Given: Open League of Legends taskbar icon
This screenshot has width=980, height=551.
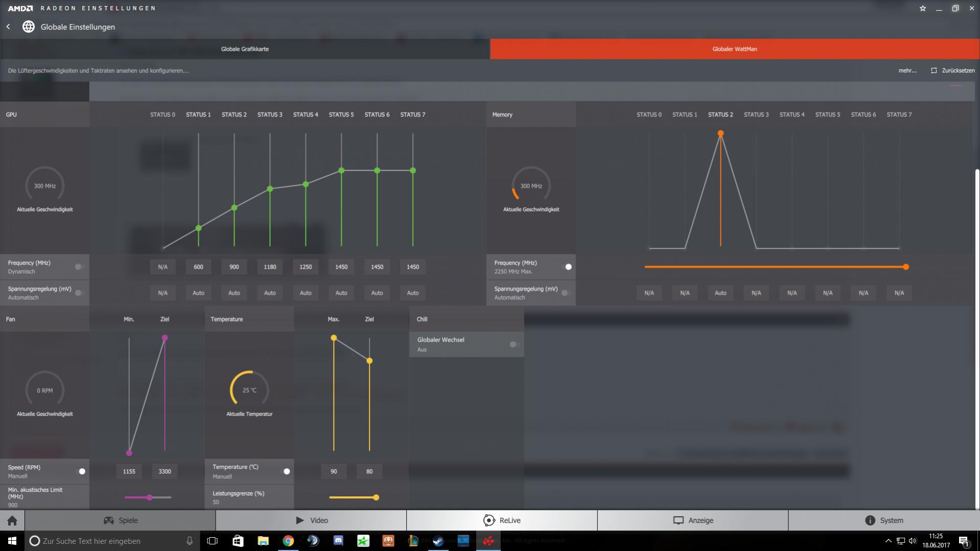Looking at the screenshot, I should pos(413,541).
